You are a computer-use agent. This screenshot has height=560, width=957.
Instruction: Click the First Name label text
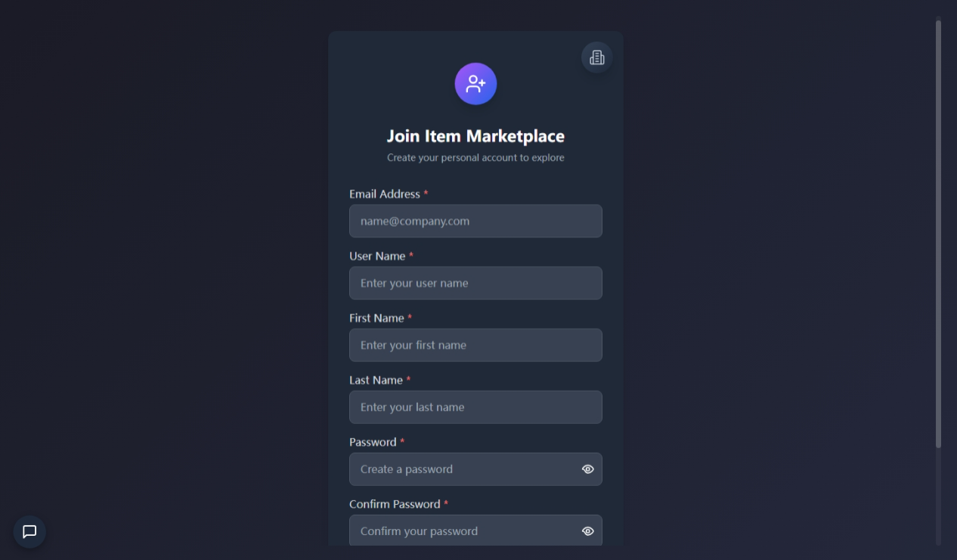click(x=376, y=318)
